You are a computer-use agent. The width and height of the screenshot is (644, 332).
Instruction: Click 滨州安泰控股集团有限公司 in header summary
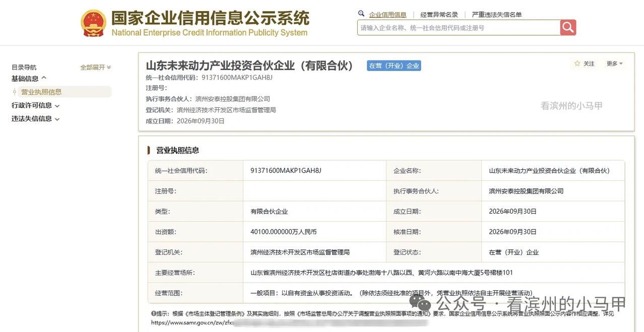pos(232,99)
